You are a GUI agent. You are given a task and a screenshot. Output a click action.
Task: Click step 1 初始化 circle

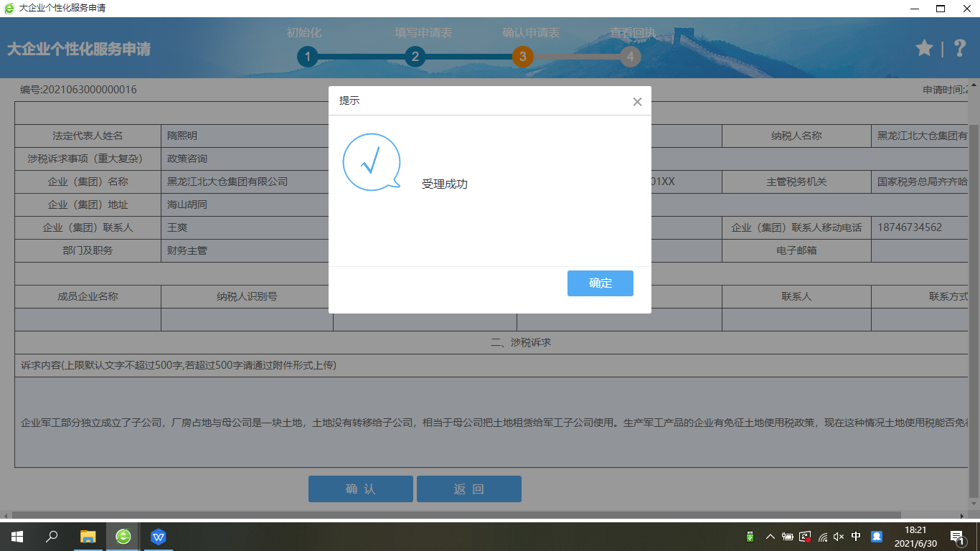307,57
